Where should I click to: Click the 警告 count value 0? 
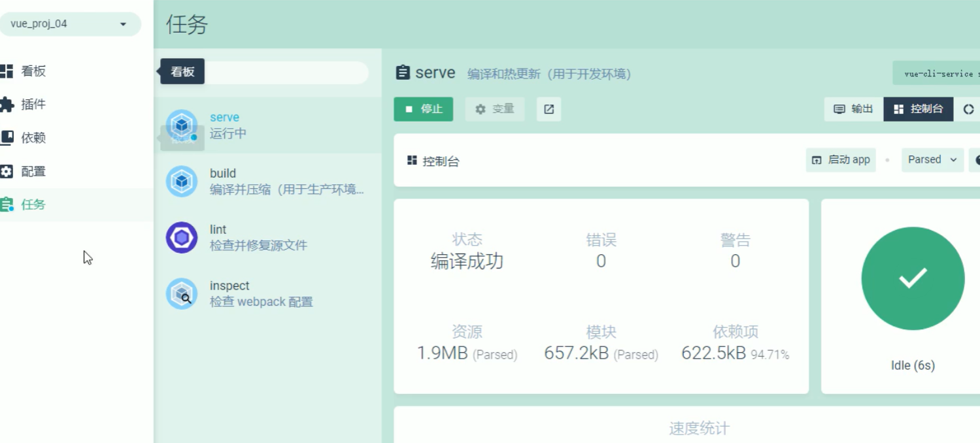point(735,261)
